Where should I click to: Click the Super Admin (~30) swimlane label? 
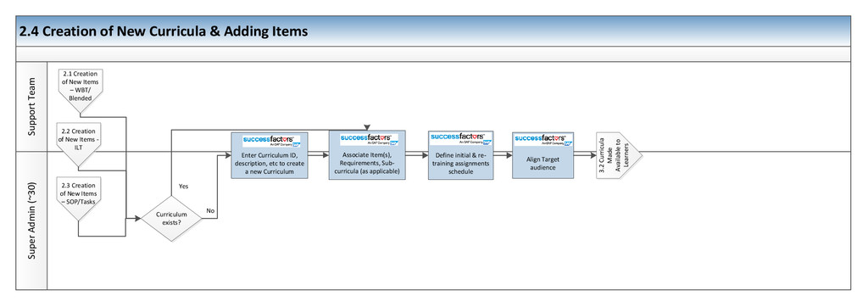(32, 220)
